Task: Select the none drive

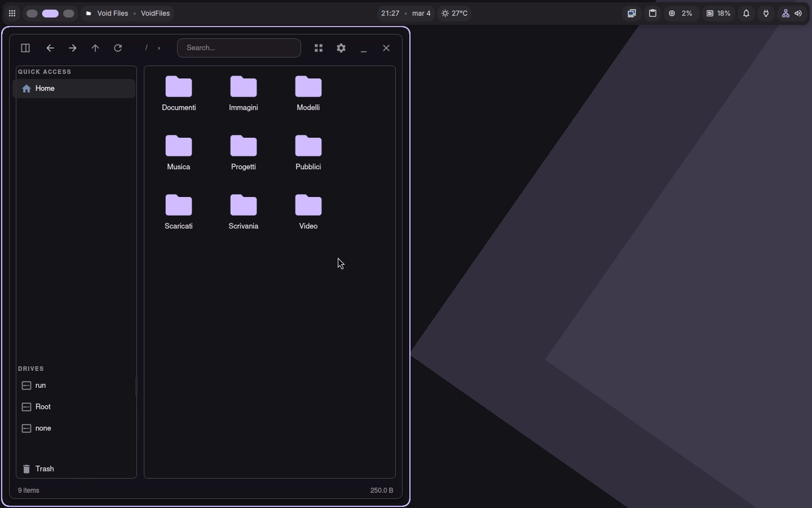Action: pos(74,429)
